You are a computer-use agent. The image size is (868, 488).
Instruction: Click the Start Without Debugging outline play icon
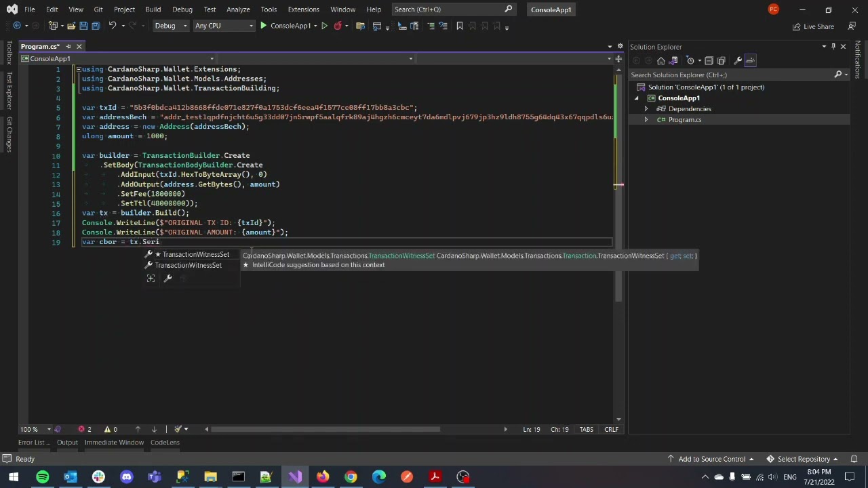324,26
